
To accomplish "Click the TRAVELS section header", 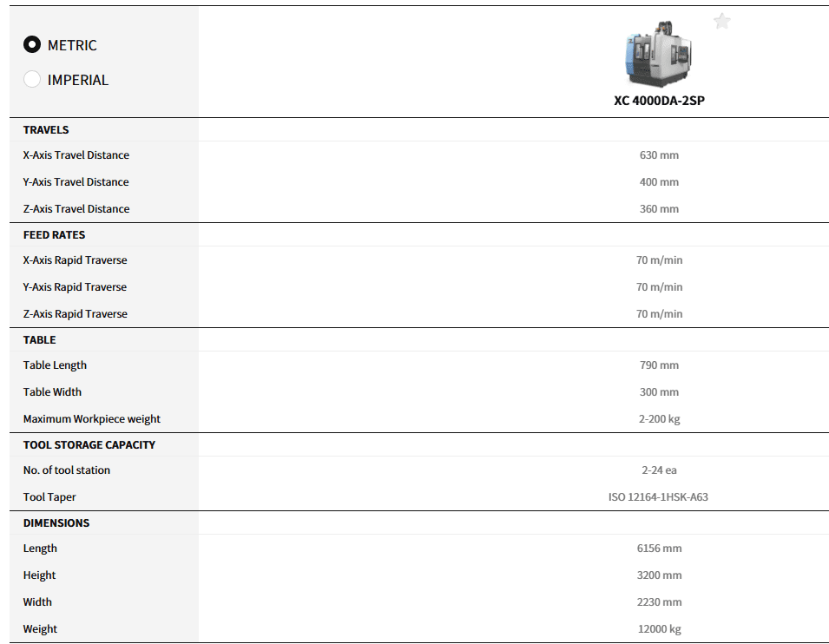I will (46, 130).
